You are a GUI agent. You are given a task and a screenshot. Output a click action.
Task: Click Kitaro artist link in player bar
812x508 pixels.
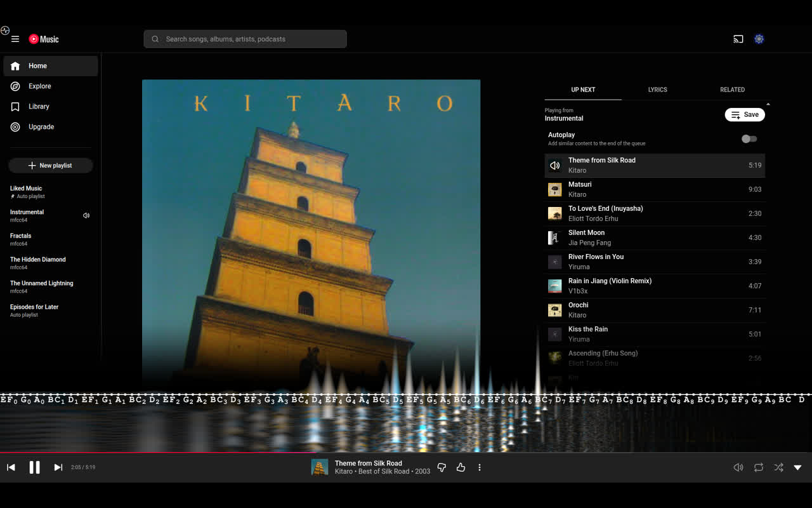[x=343, y=472]
